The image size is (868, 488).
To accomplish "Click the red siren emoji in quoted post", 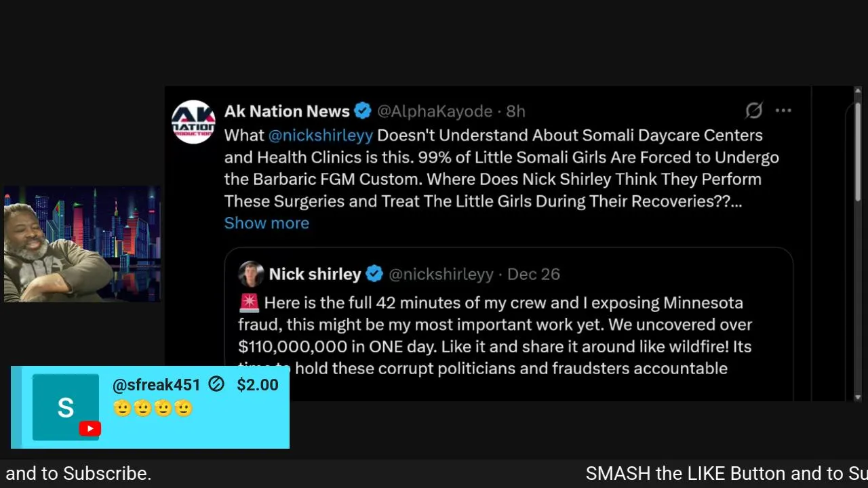I will pos(249,303).
